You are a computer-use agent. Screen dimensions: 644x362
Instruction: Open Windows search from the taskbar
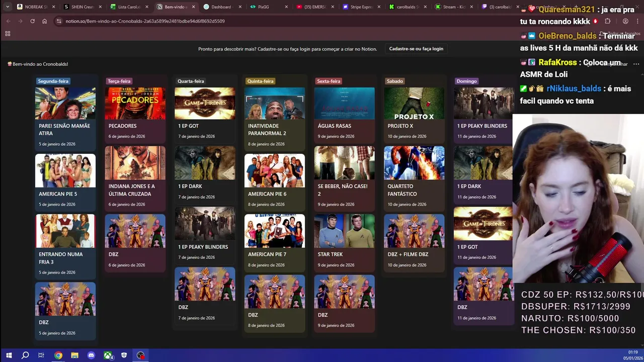pos(25,355)
